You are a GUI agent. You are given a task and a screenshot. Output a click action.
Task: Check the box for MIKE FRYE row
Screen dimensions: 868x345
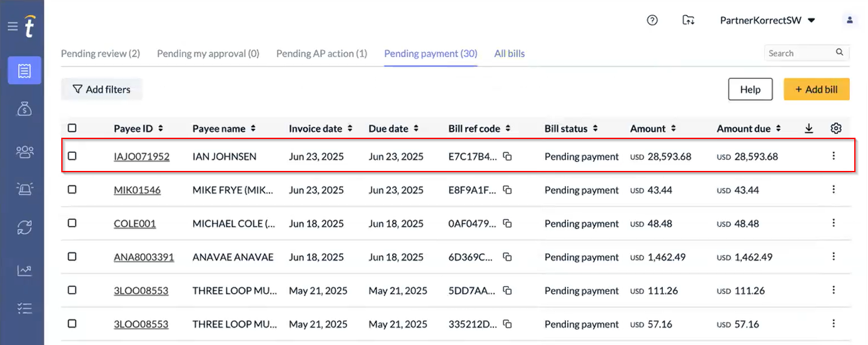pyautogui.click(x=72, y=190)
